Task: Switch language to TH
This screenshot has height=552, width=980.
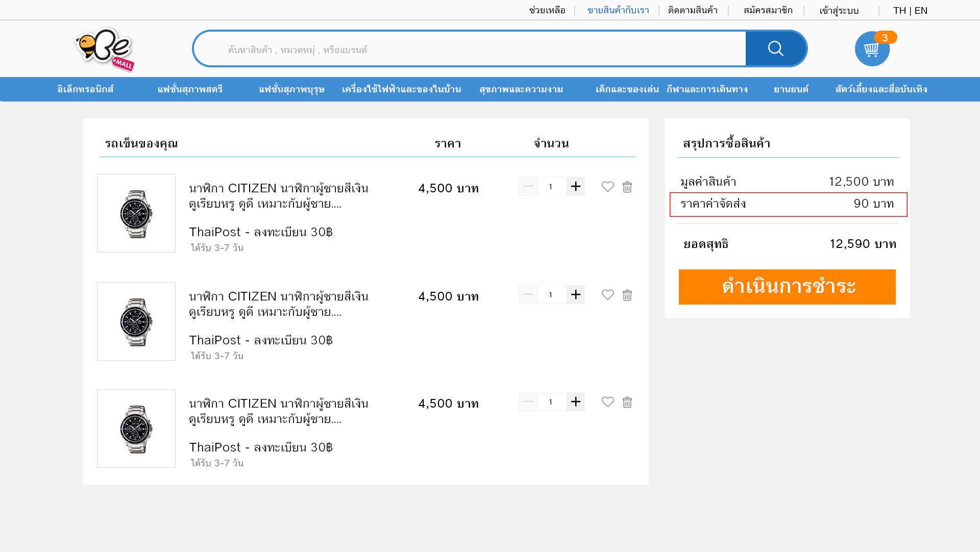Action: [899, 10]
